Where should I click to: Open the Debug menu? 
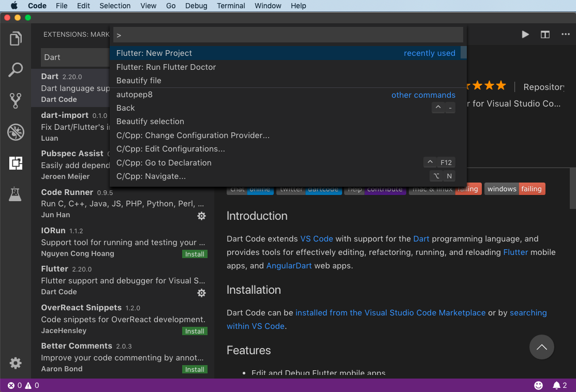tap(196, 6)
